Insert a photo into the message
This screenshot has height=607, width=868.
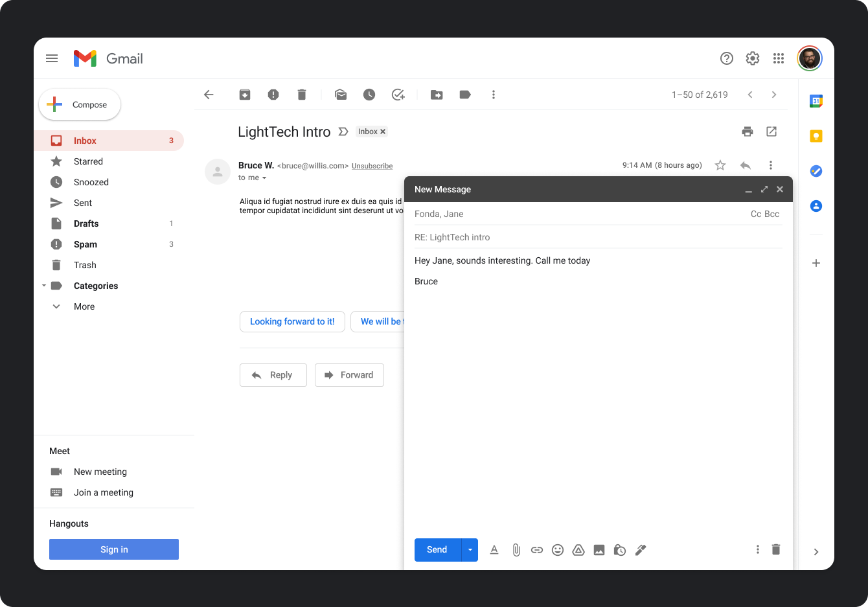pyautogui.click(x=599, y=550)
